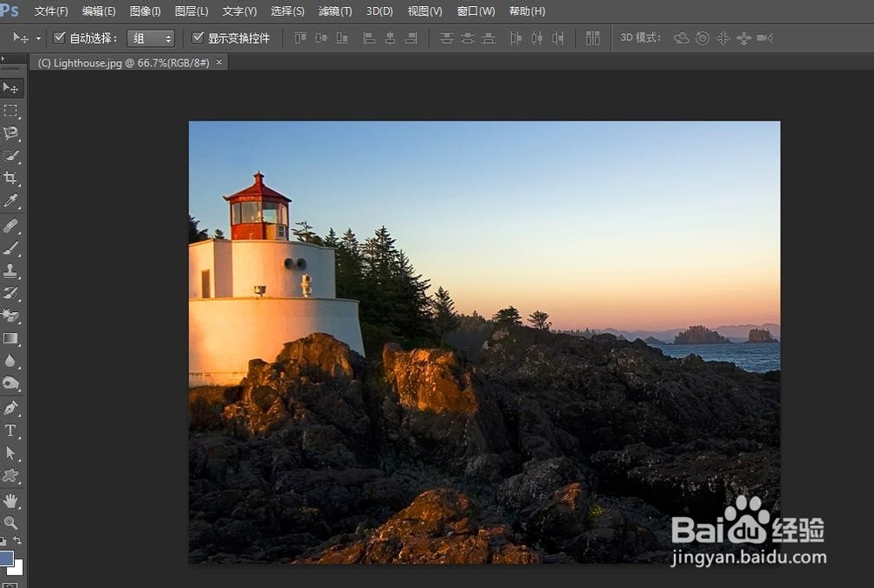Open the 文字(Y) menu

(x=239, y=11)
